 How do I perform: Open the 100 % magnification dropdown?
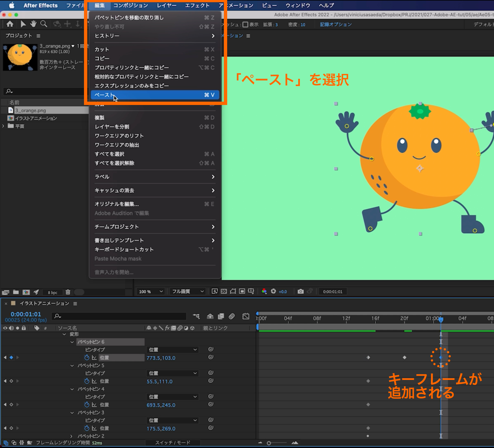(x=151, y=292)
